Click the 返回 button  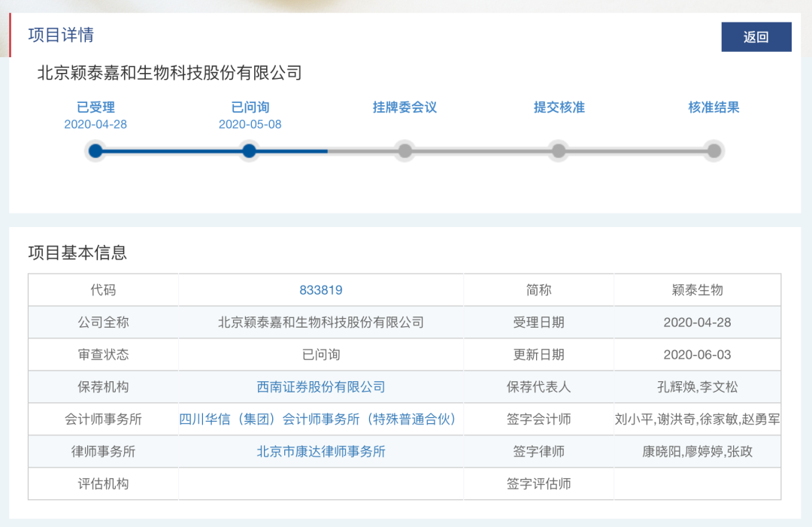[756, 37]
